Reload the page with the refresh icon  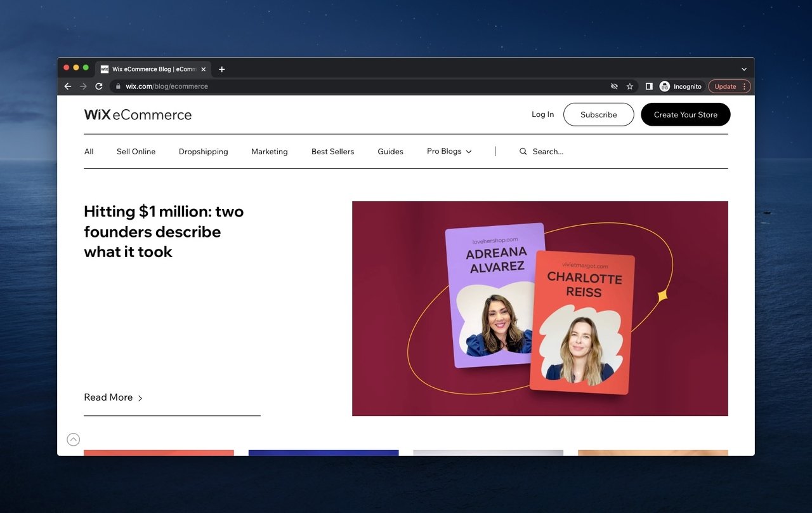(99, 86)
